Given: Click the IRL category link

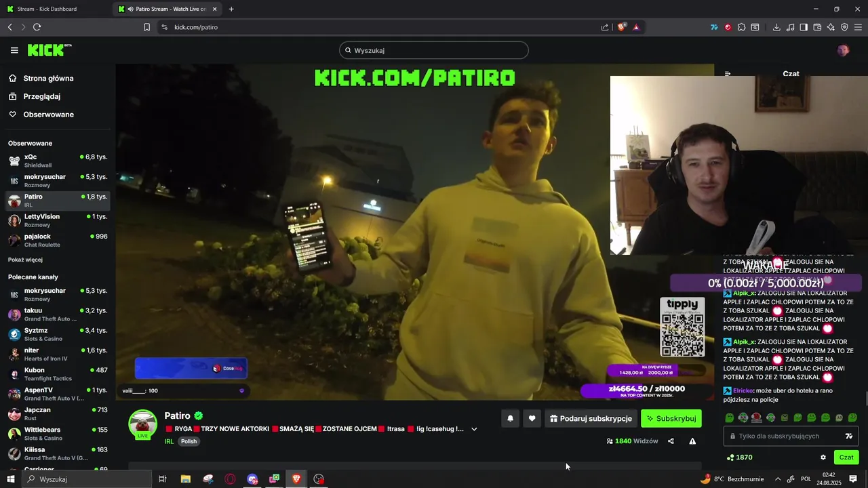Looking at the screenshot, I should click(169, 441).
